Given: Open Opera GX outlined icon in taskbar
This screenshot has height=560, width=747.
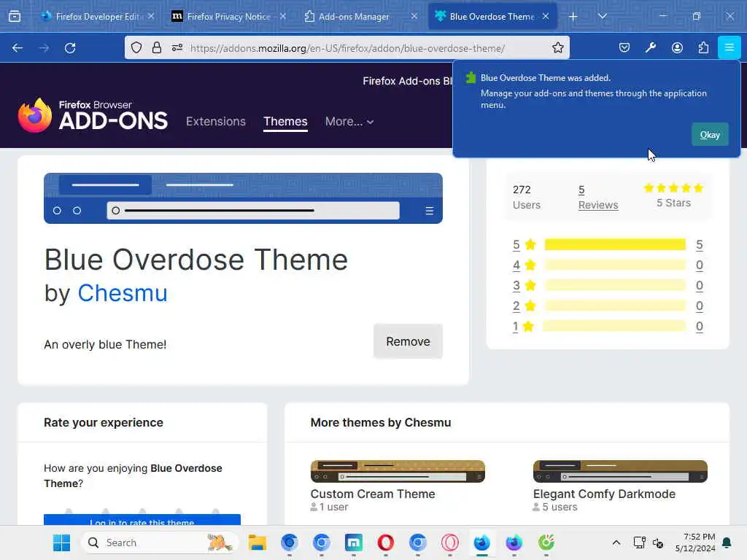Looking at the screenshot, I should (x=449, y=542).
